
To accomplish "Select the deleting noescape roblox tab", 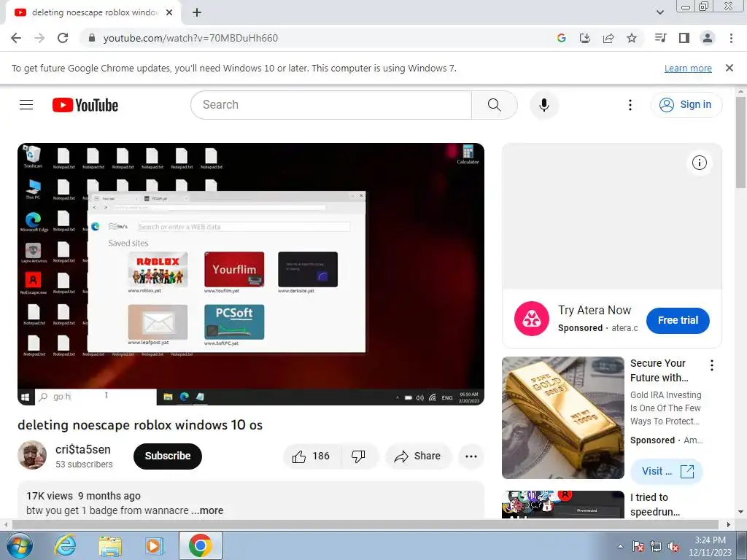I will coord(93,13).
